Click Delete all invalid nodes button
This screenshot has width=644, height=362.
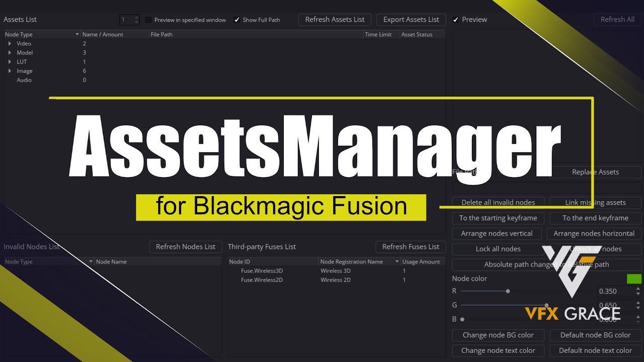498,203
